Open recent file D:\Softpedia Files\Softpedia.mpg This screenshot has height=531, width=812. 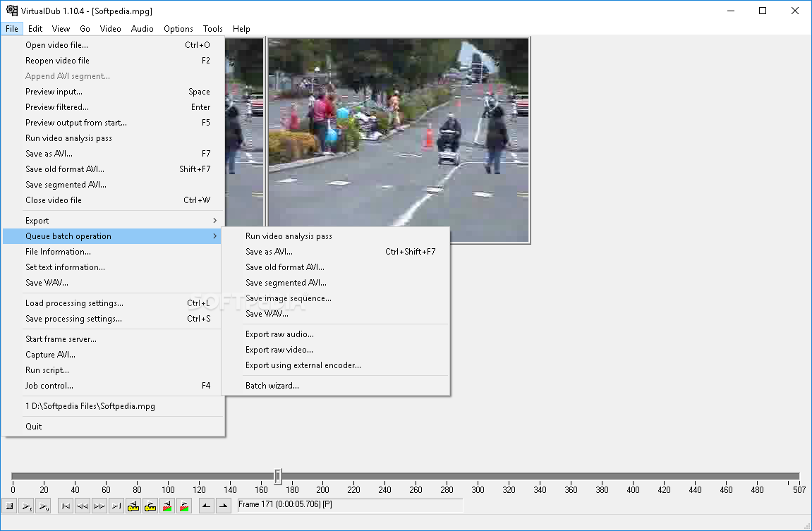[114, 406]
